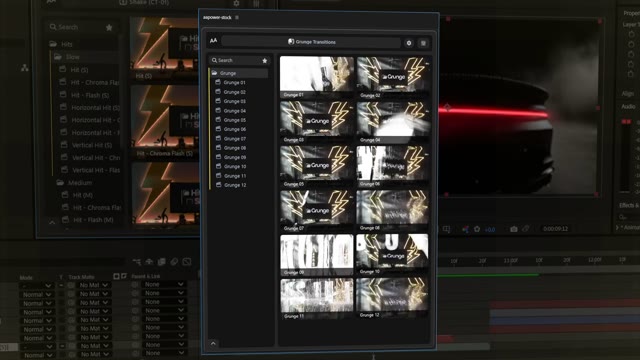Open the aepower-stock settings gear
Screen dimensions: 640x360
[x=409, y=42]
